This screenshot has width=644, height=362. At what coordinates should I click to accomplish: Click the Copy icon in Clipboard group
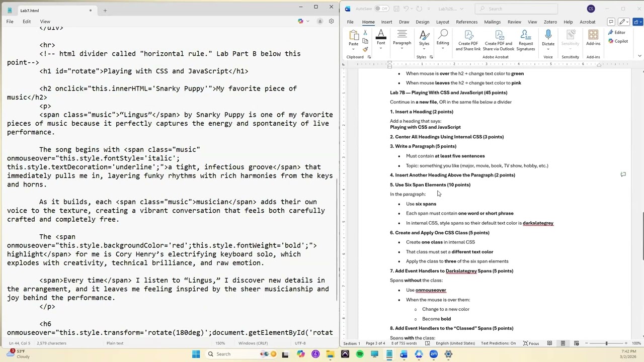point(365,41)
